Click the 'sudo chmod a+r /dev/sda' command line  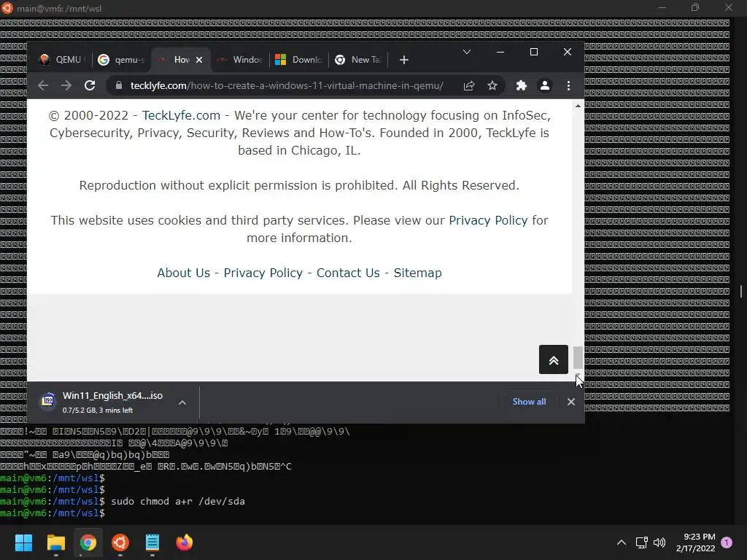tap(178, 502)
